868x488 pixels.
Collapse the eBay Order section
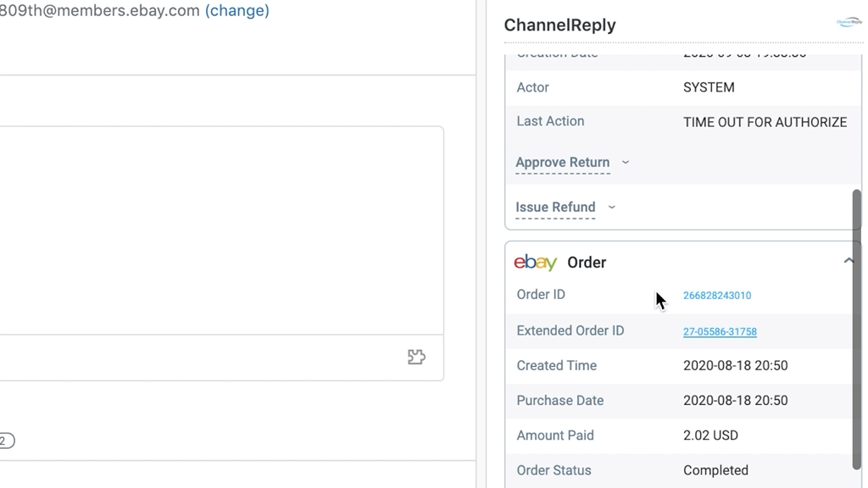[x=848, y=261]
